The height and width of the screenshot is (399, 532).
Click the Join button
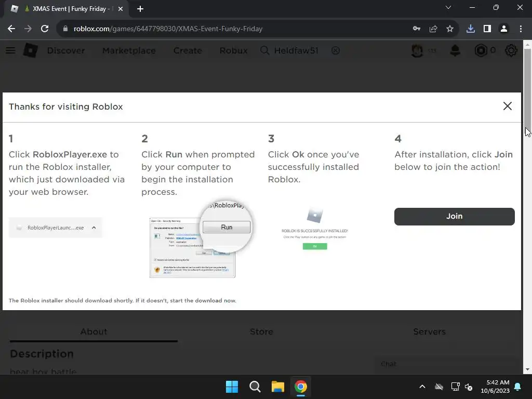[454, 217]
